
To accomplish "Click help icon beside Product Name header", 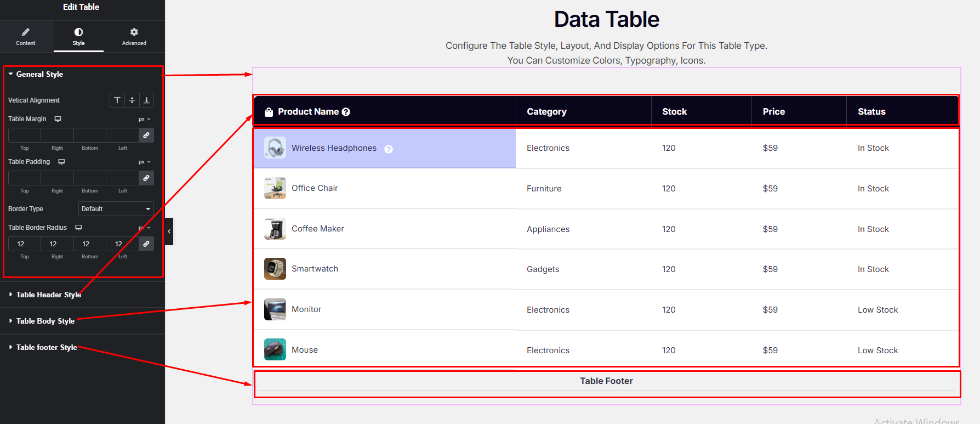I will tap(346, 112).
